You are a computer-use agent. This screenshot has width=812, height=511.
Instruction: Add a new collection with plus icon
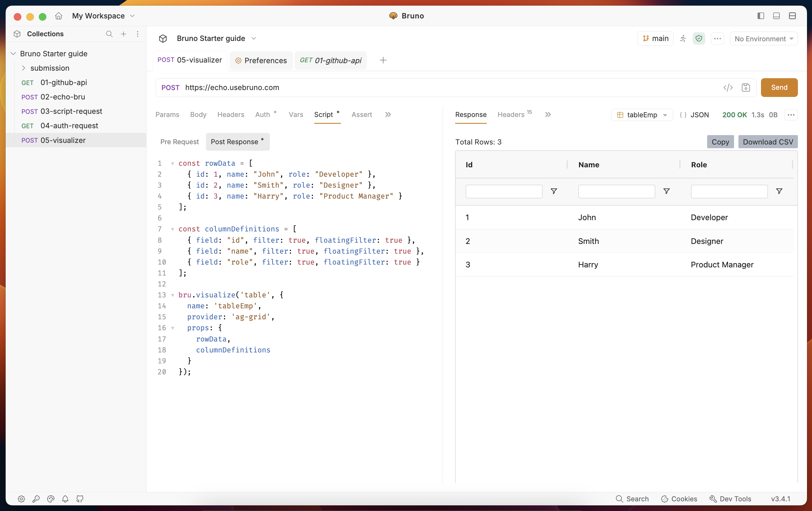tap(124, 34)
